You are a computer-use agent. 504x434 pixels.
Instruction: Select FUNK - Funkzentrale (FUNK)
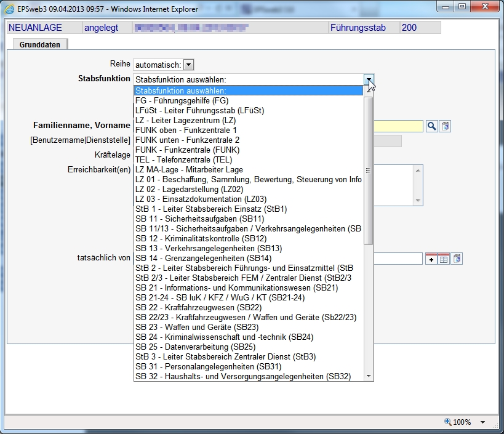point(248,150)
